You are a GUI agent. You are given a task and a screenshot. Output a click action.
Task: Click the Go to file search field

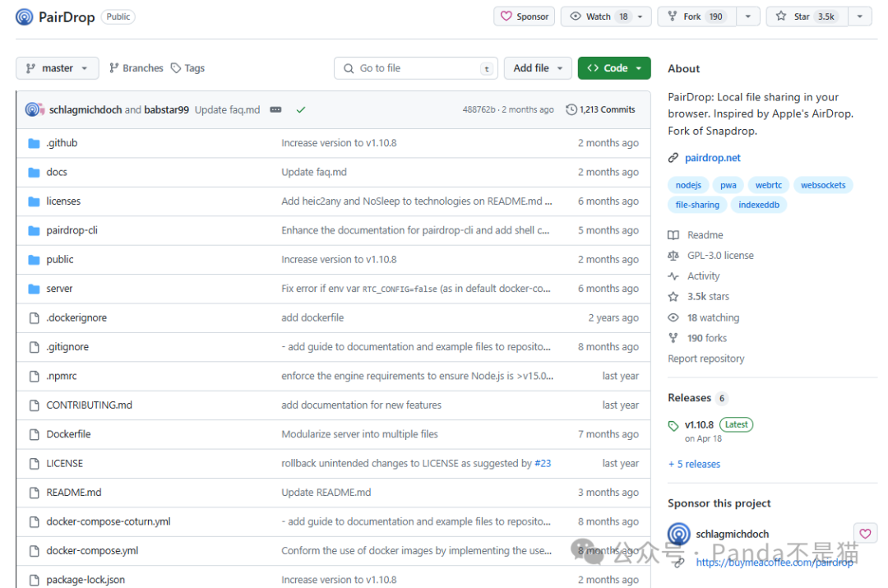416,68
